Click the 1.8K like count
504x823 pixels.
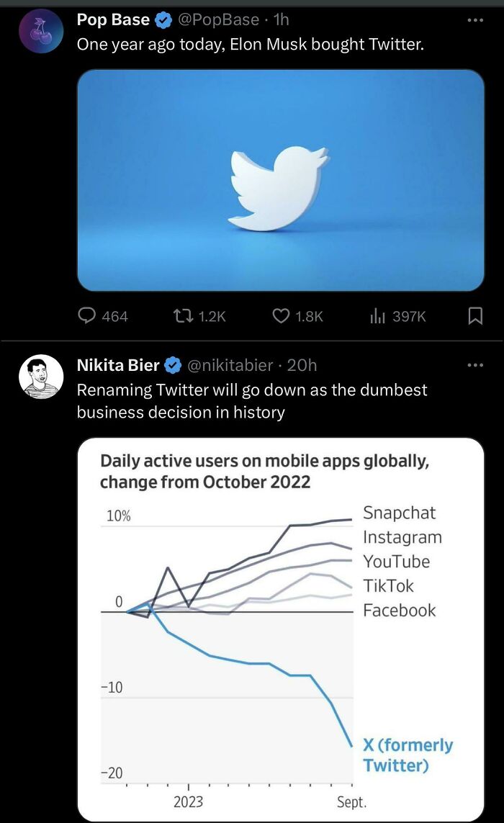(x=310, y=316)
